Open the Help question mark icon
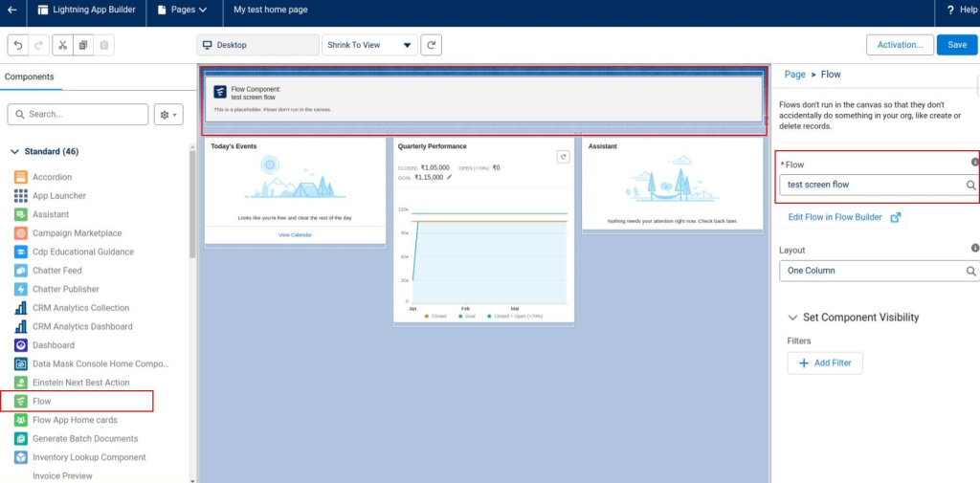The height and width of the screenshot is (483, 980). pyautogui.click(x=950, y=10)
